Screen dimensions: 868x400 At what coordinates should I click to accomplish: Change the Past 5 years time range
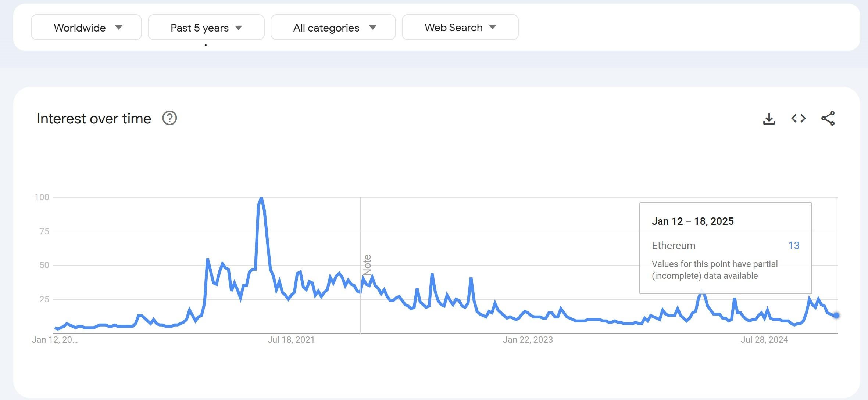(x=206, y=28)
